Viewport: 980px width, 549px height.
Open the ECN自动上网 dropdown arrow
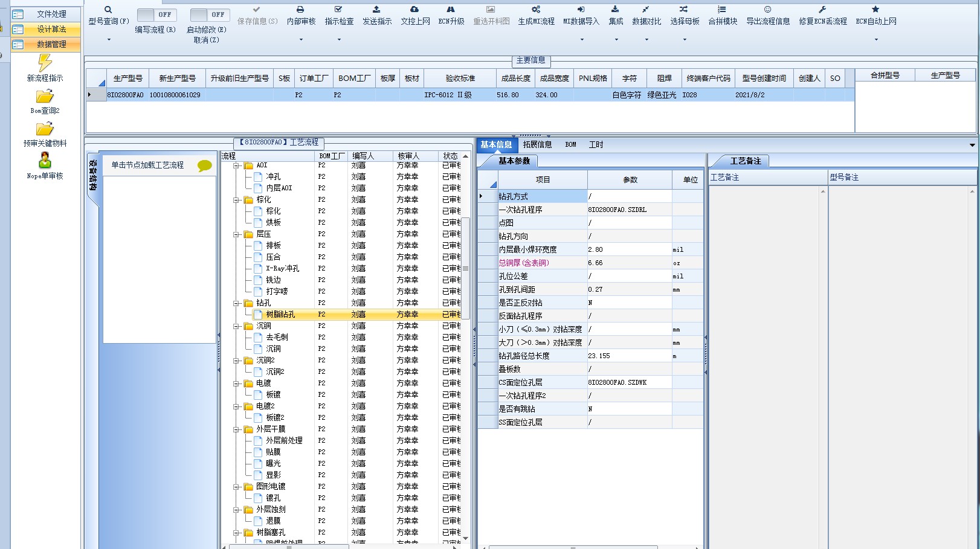(x=876, y=40)
